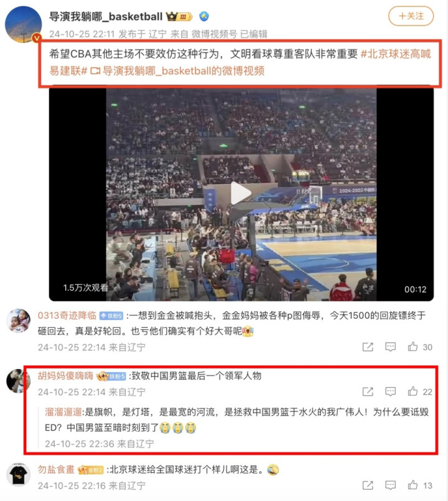Image resolution: width=448 pixels, height=501 pixels.
Task: Open 勿盐食畫's black t-shirt avatar
Action: [18, 474]
